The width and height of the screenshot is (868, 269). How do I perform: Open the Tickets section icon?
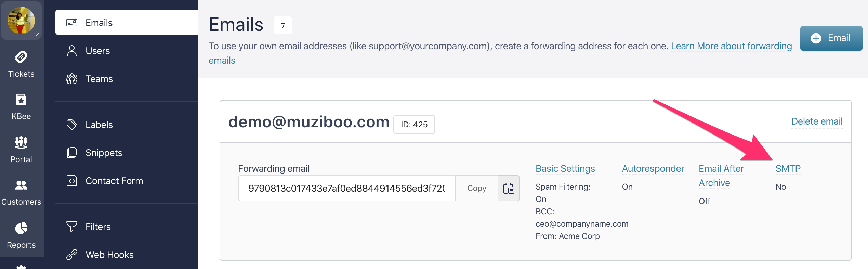coord(21,57)
